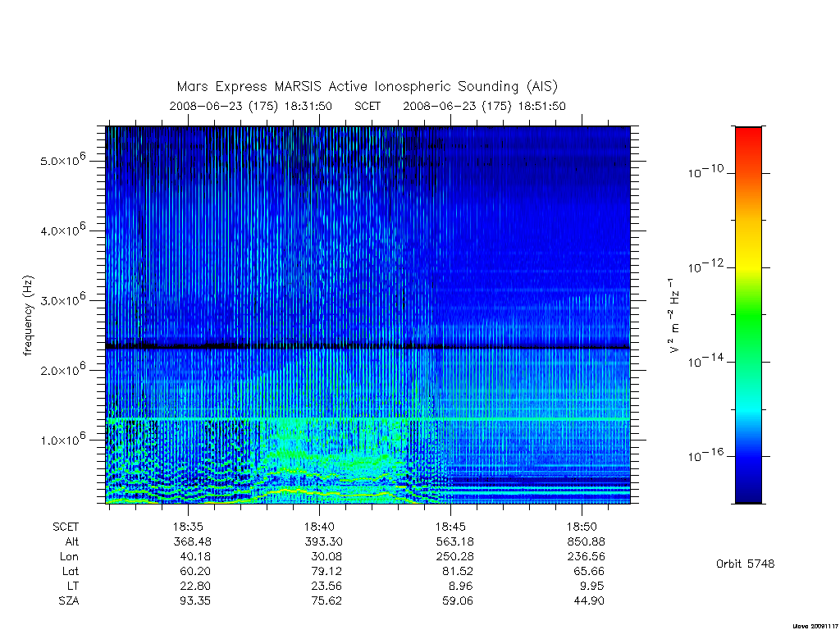Click the altitude value 850.88

coord(586,541)
